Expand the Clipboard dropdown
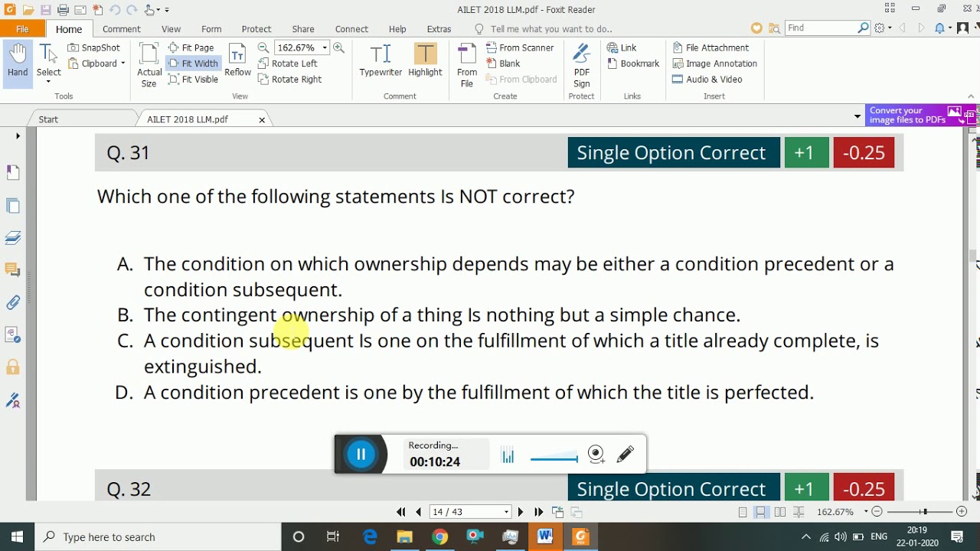980x551 pixels. pos(122,64)
